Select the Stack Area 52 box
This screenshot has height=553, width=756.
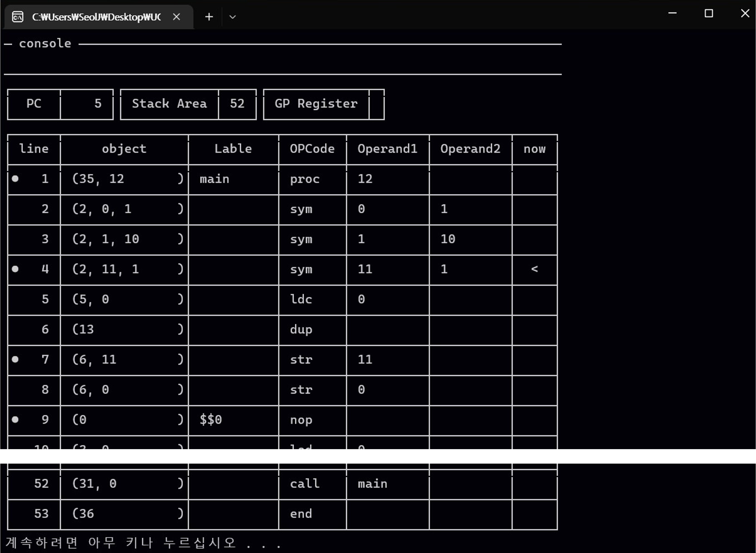click(188, 104)
